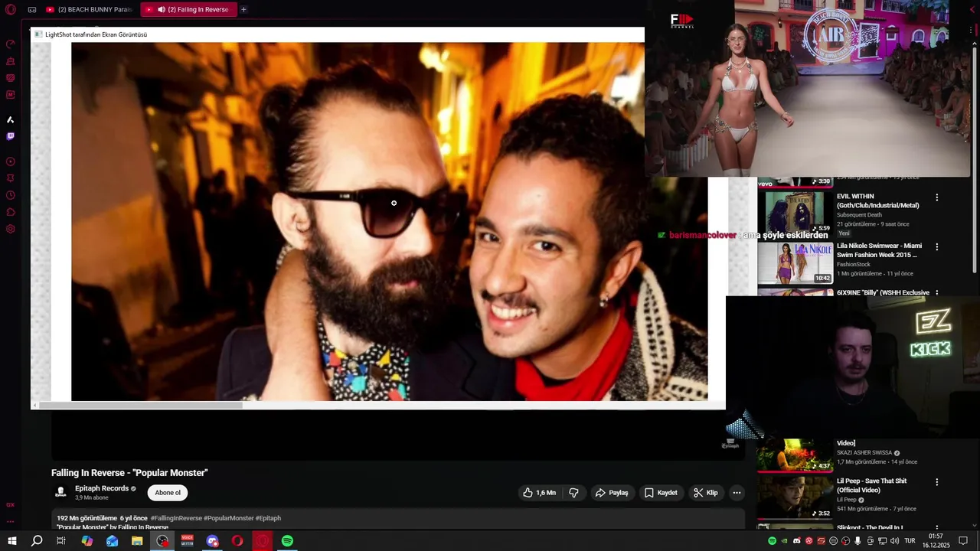Screen dimensions: 980x551
Task: Open options menu for Lila Nikole video
Action: (x=936, y=247)
